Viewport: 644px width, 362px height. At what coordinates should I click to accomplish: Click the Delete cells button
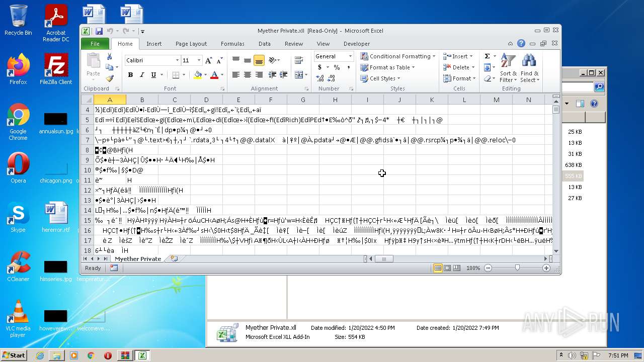coord(458,67)
